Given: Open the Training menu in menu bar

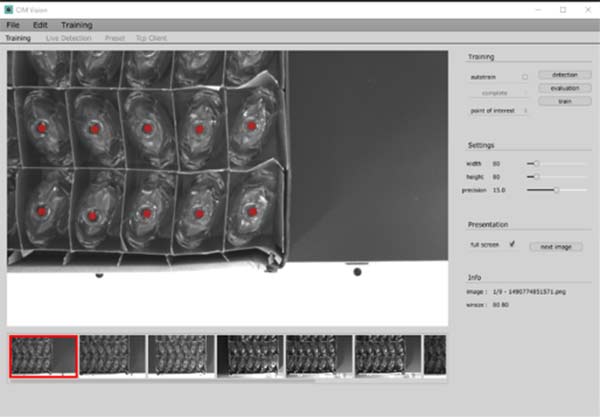Looking at the screenshot, I should (x=76, y=24).
